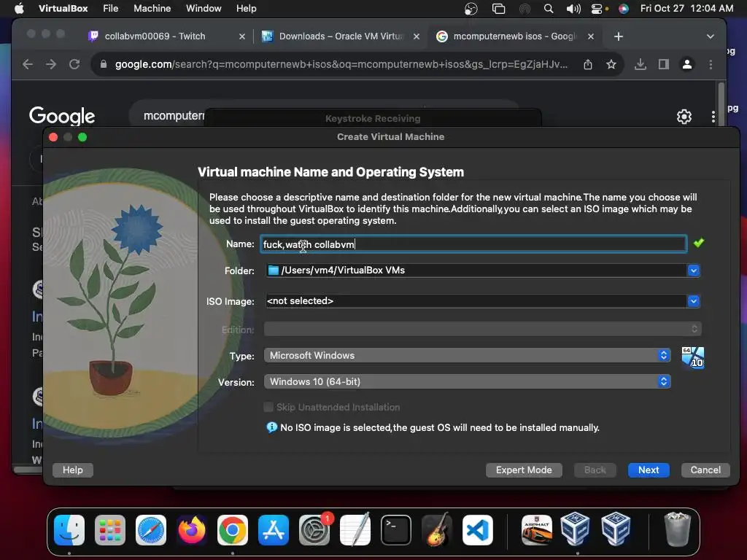Open Apple menu logo
This screenshot has height=560, width=747.
click(x=19, y=9)
